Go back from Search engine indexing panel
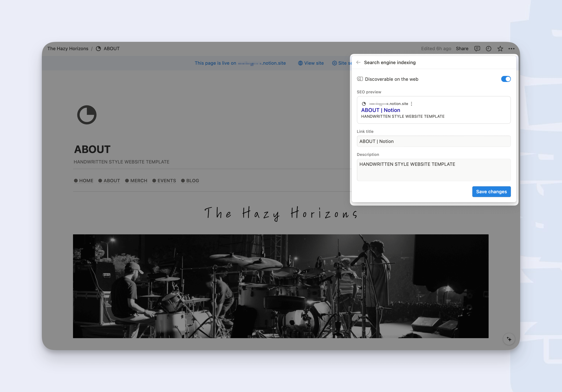Viewport: 562px width, 392px height. (358, 62)
